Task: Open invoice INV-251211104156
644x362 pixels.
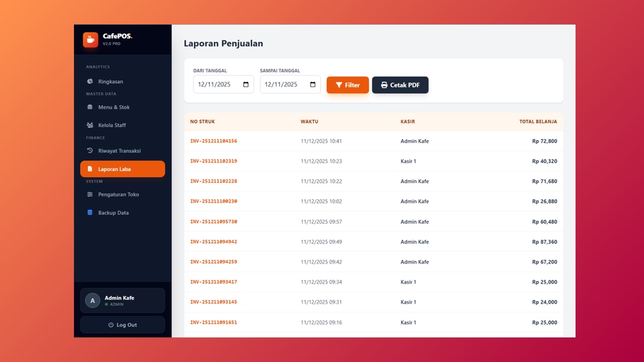Action: pos(213,141)
